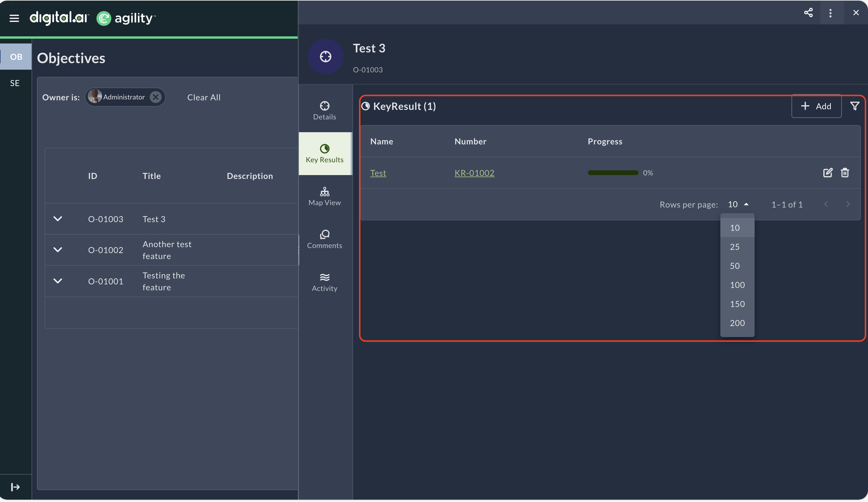Click the O-01003 ID under Test 3 title

[x=368, y=70]
